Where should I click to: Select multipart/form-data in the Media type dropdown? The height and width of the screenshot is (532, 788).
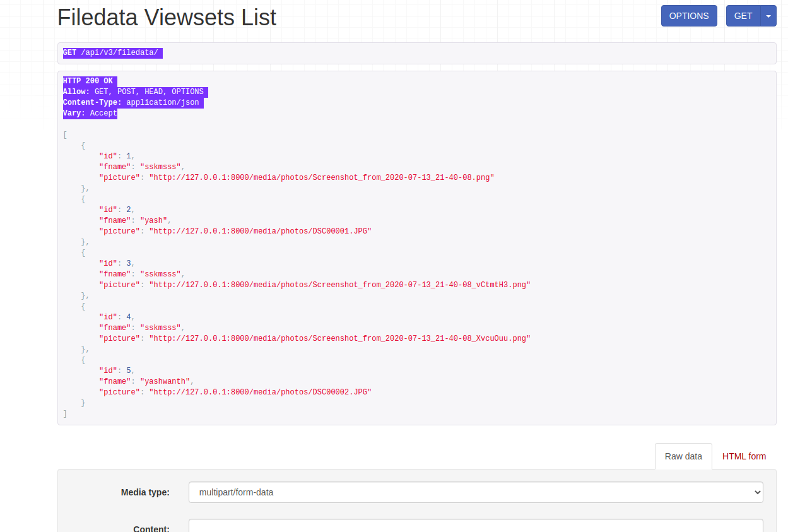[476, 492]
